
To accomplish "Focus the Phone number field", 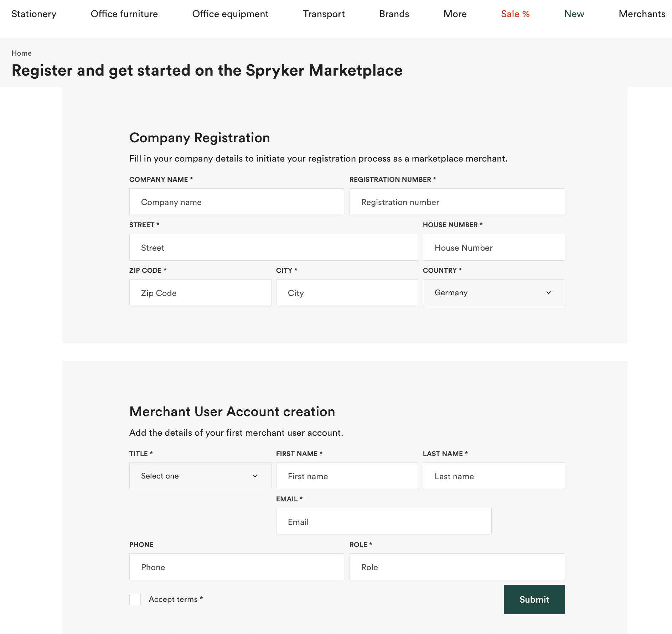I will coord(237,567).
